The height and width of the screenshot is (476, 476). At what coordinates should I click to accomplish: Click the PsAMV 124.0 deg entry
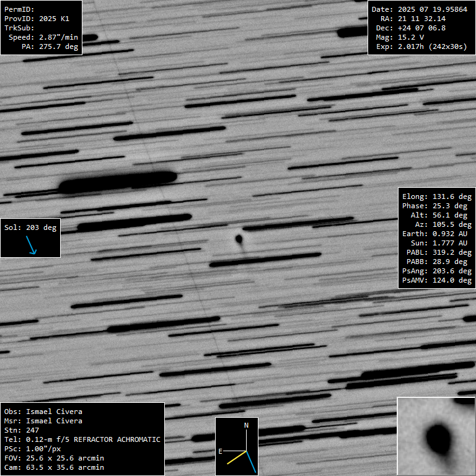click(x=437, y=280)
